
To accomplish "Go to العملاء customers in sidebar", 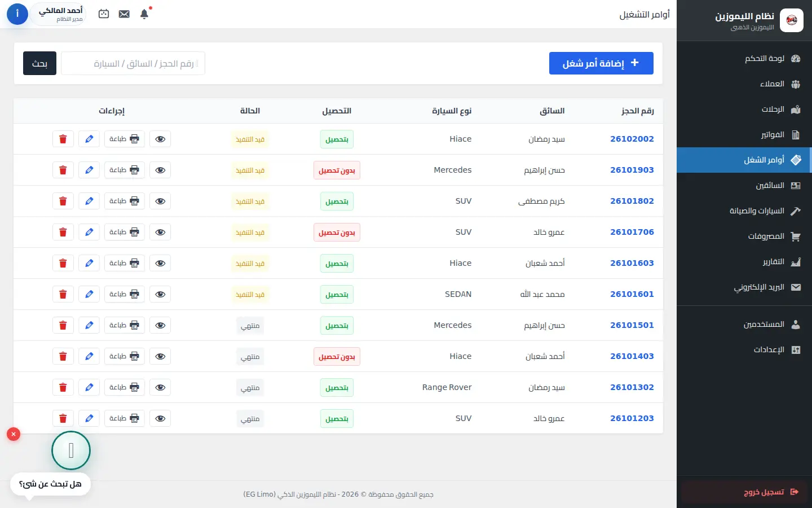I will tap(744, 84).
